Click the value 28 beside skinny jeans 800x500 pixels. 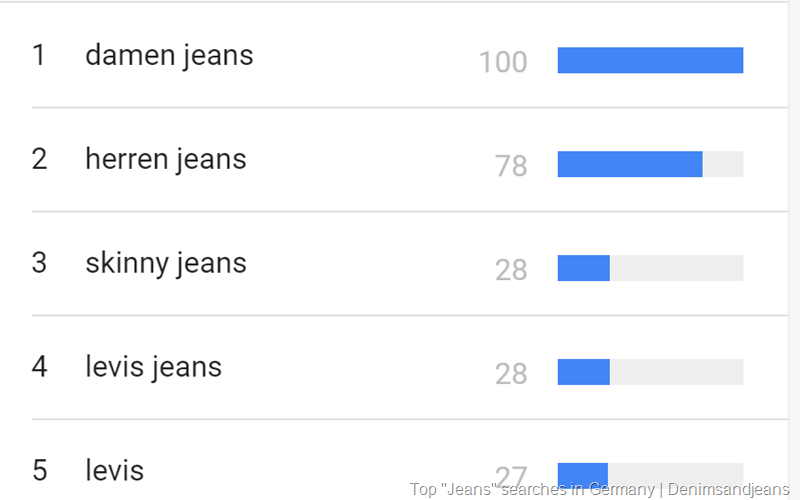coord(511,270)
